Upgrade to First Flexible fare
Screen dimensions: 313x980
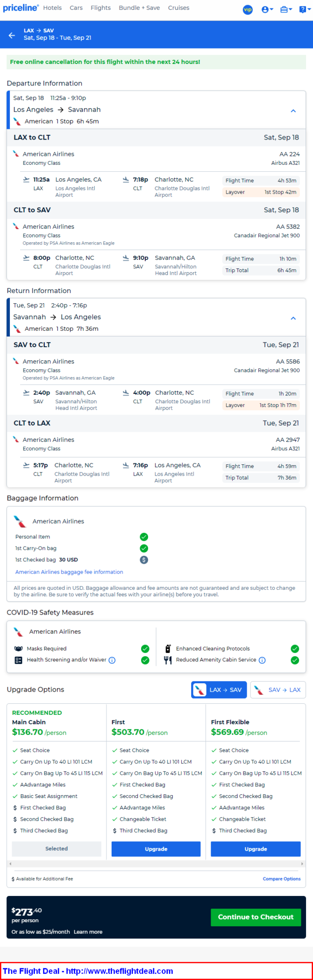click(256, 849)
